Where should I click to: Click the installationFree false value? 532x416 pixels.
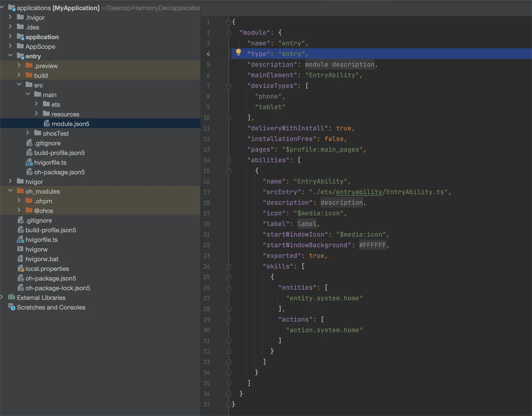[x=334, y=139]
